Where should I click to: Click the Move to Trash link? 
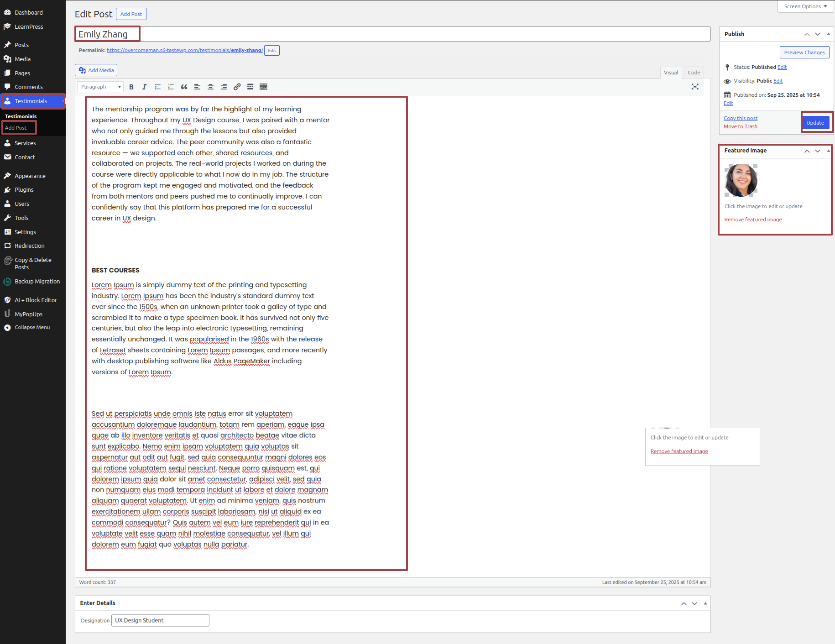pos(740,126)
